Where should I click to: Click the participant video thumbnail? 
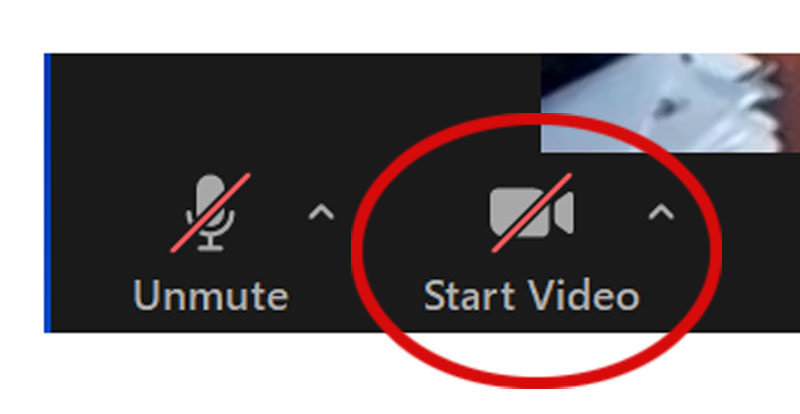tap(670, 103)
